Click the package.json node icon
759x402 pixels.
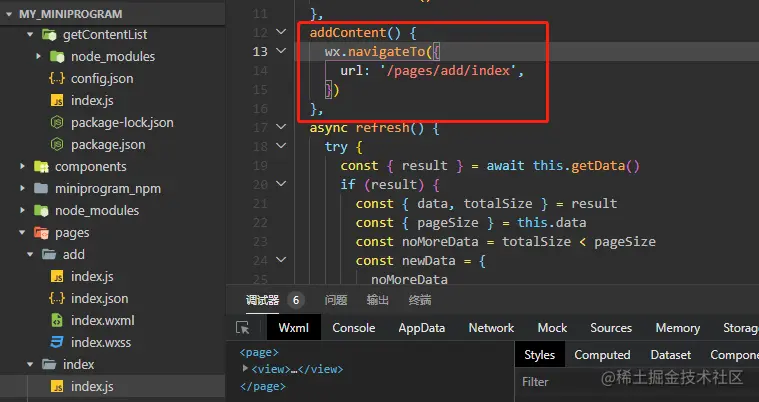click(57, 144)
